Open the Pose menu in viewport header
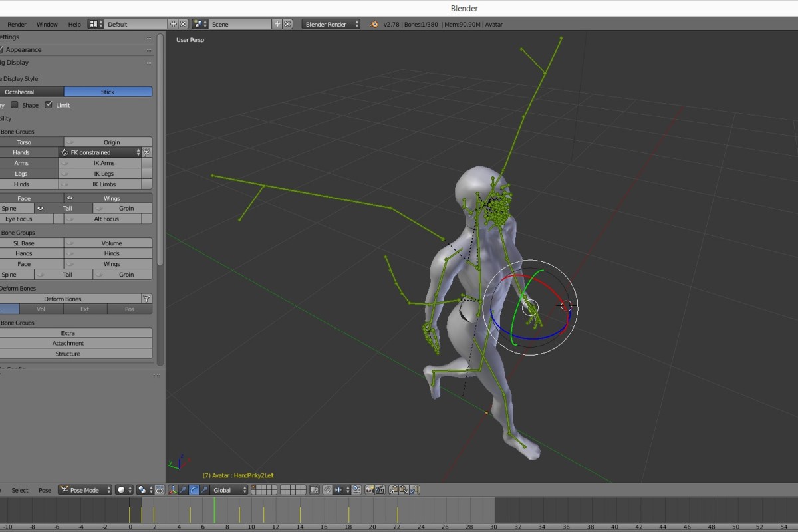798x532 pixels. [x=45, y=490]
